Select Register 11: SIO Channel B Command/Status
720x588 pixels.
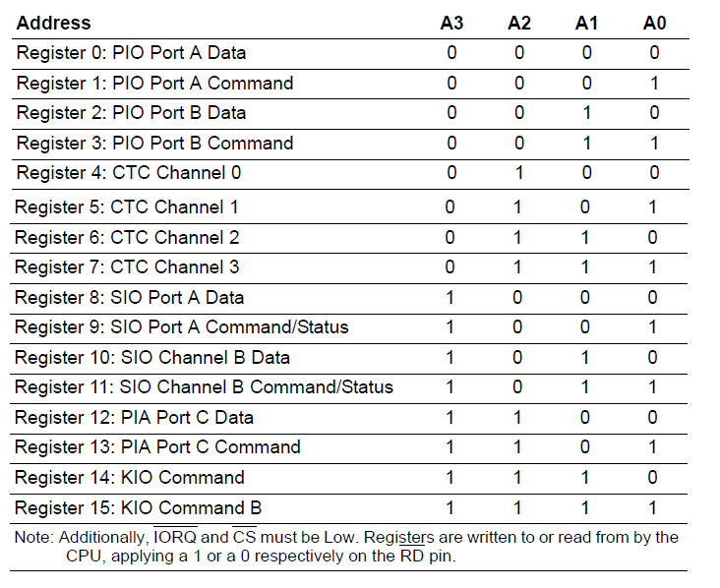click(204, 387)
